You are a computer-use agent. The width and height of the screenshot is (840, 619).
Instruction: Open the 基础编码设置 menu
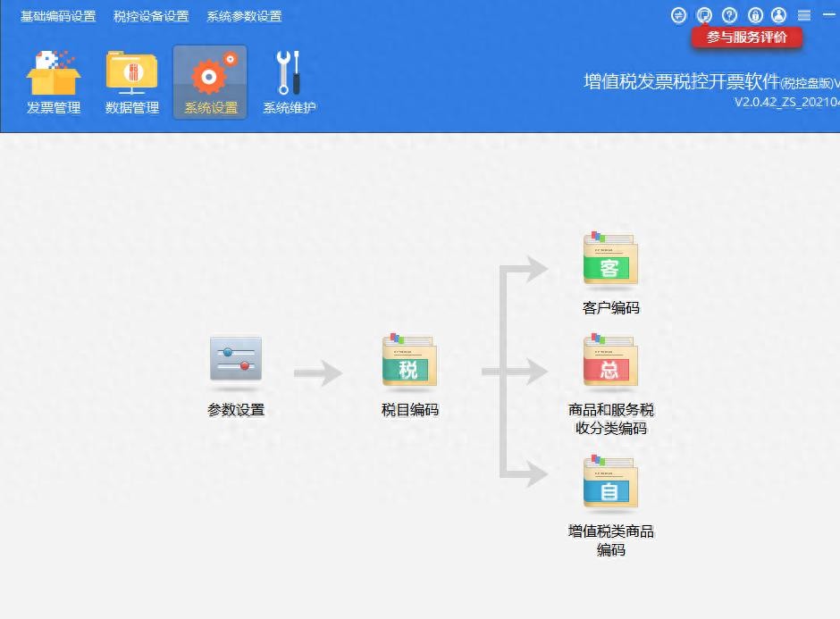click(x=58, y=16)
